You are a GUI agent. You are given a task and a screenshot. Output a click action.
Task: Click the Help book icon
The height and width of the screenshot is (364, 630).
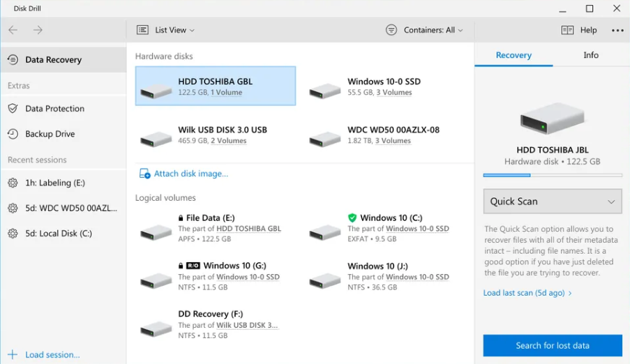click(x=567, y=30)
